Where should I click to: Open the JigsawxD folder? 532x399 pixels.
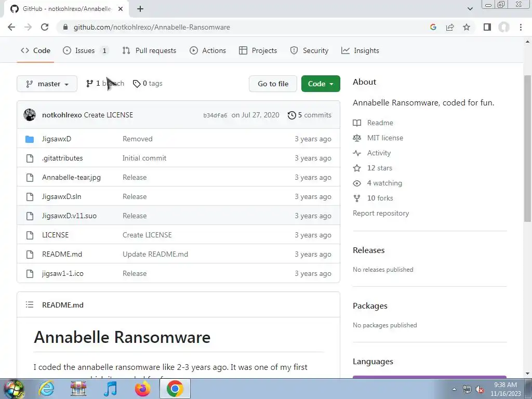click(57, 139)
